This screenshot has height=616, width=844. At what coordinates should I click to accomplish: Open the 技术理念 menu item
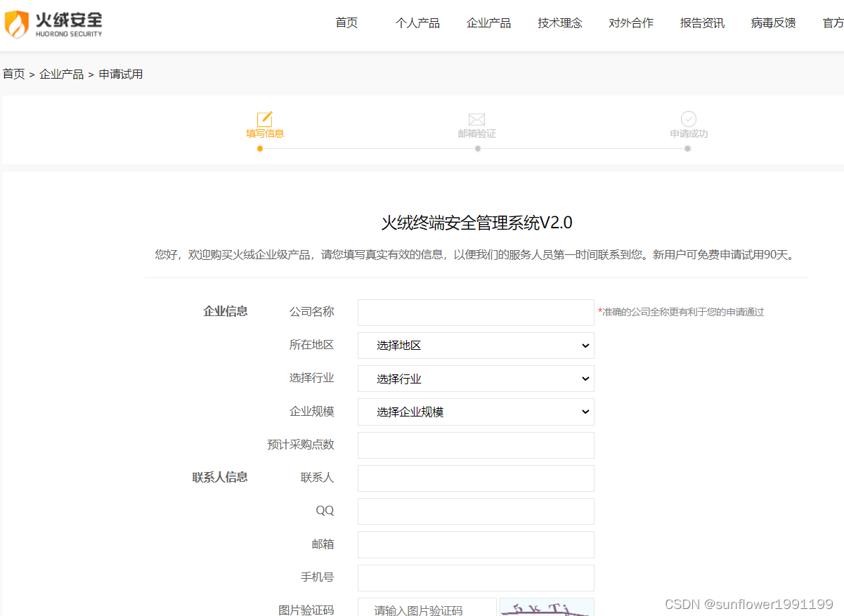click(560, 23)
